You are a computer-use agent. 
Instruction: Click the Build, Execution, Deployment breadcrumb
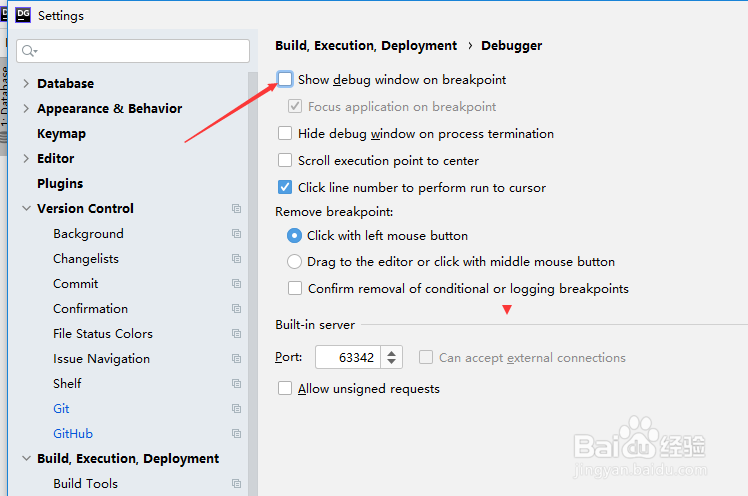[366, 46]
